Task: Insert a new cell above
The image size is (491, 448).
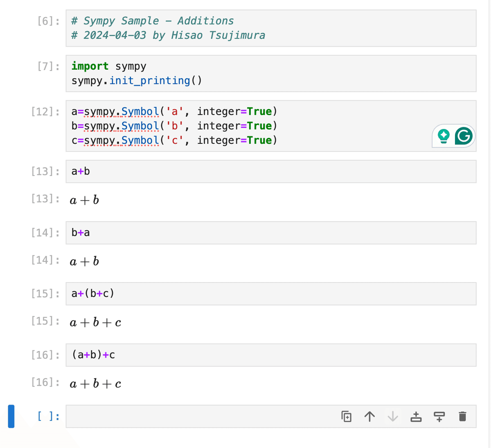Action: click(416, 416)
